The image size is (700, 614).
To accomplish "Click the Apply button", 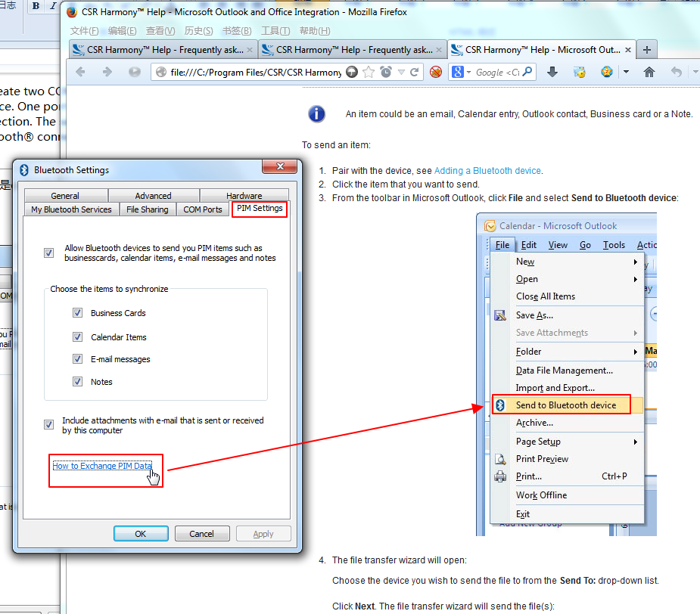I will point(263,534).
